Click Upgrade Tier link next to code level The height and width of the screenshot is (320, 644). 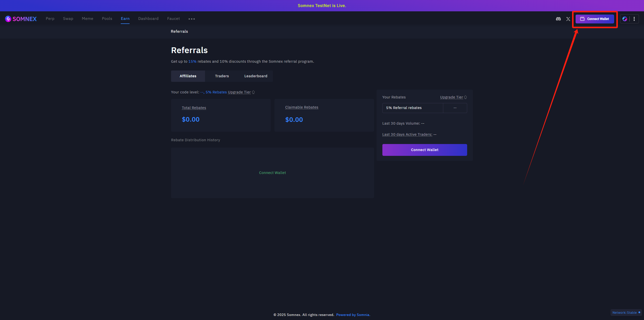pos(239,92)
